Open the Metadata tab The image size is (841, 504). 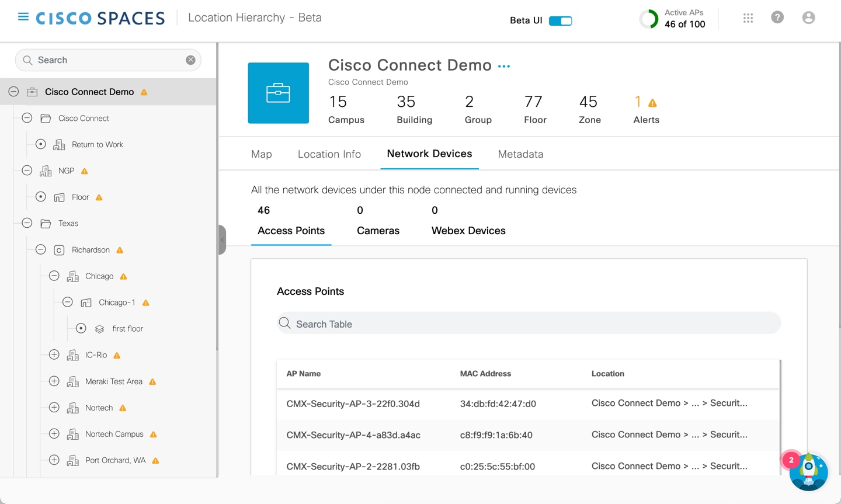click(x=520, y=154)
